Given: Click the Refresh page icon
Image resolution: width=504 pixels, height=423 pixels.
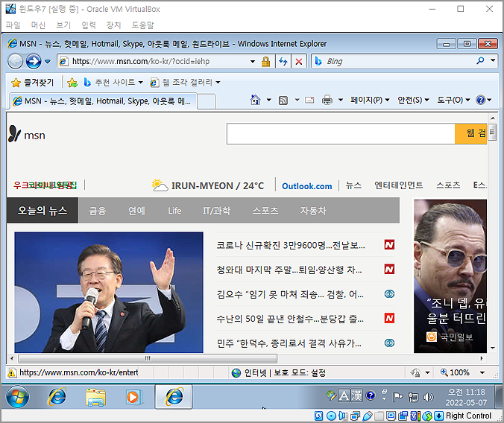Looking at the screenshot, I should click(x=283, y=61).
